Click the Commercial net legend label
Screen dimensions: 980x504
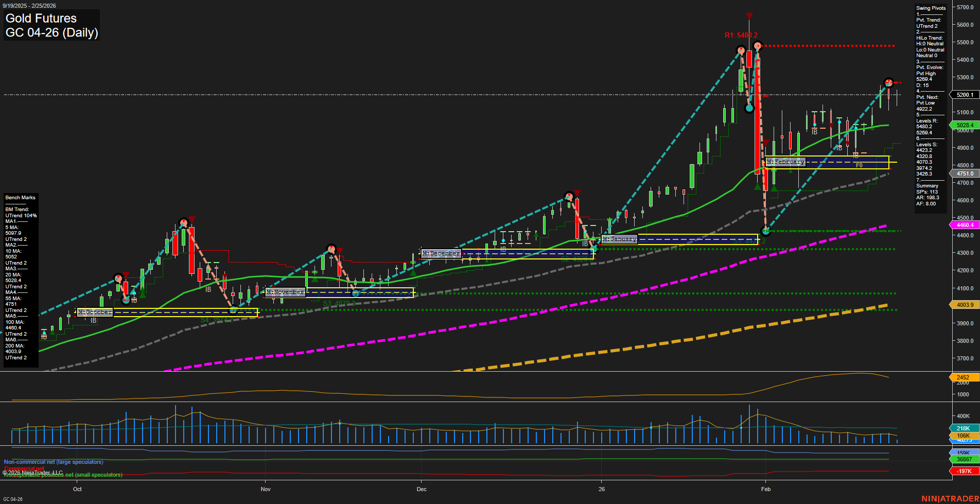25,468
